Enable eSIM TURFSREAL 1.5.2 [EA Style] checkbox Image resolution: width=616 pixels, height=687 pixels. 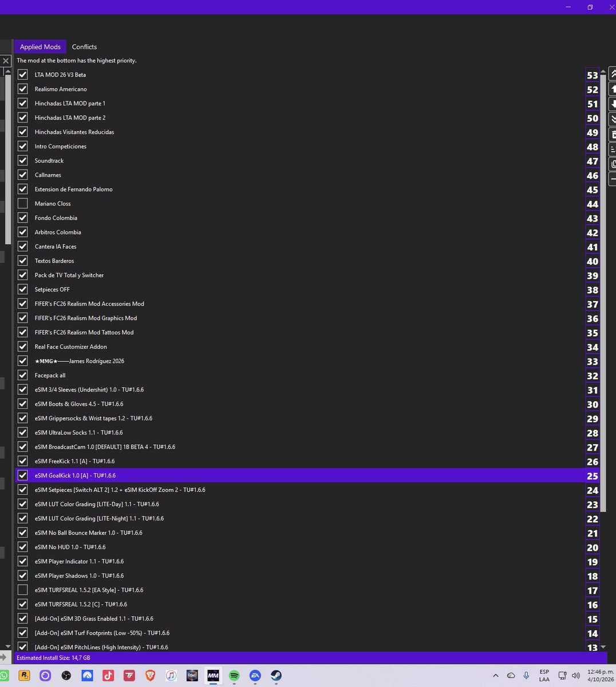[23, 590]
